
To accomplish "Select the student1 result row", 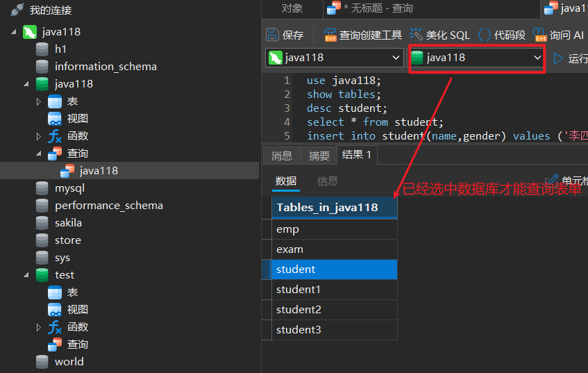I will [x=334, y=290].
